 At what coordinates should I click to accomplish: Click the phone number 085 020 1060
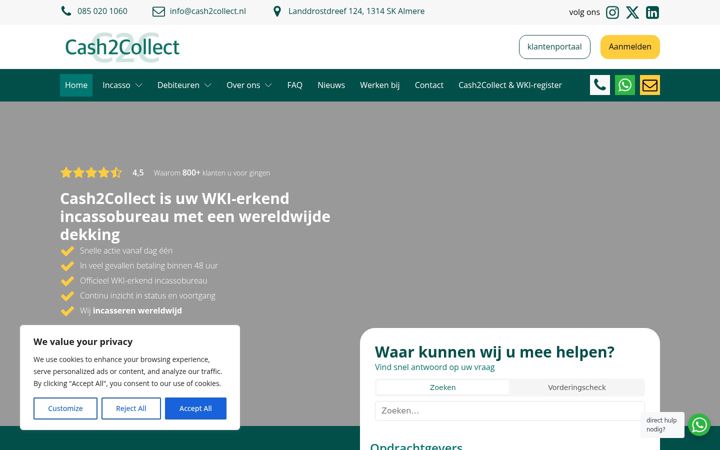102,11
